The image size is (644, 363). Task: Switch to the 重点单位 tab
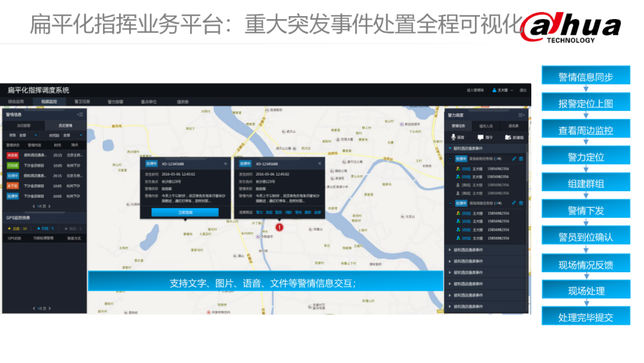(x=148, y=101)
